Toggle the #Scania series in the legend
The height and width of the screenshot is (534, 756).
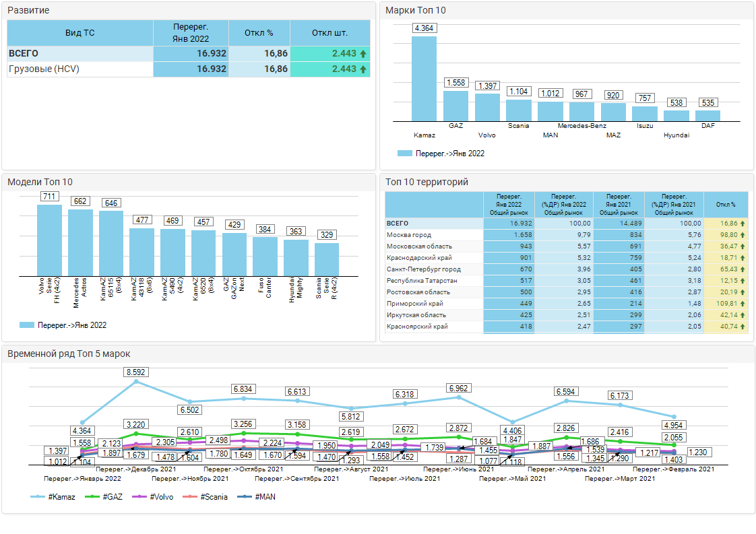pyautogui.click(x=208, y=497)
